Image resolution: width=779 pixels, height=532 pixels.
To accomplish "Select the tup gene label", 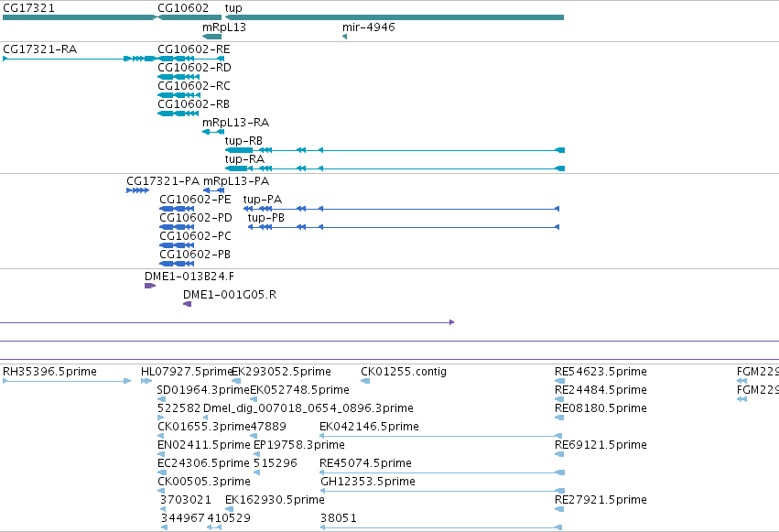I will point(233,8).
